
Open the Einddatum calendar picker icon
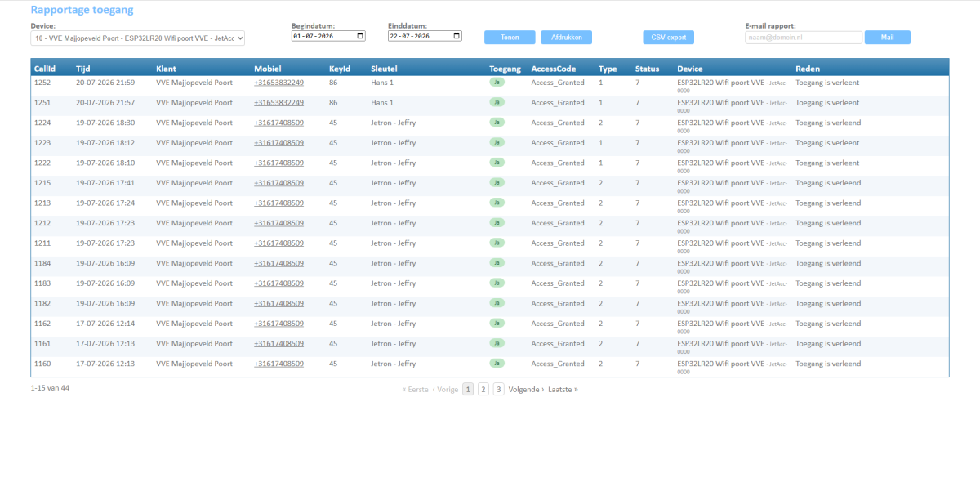457,36
